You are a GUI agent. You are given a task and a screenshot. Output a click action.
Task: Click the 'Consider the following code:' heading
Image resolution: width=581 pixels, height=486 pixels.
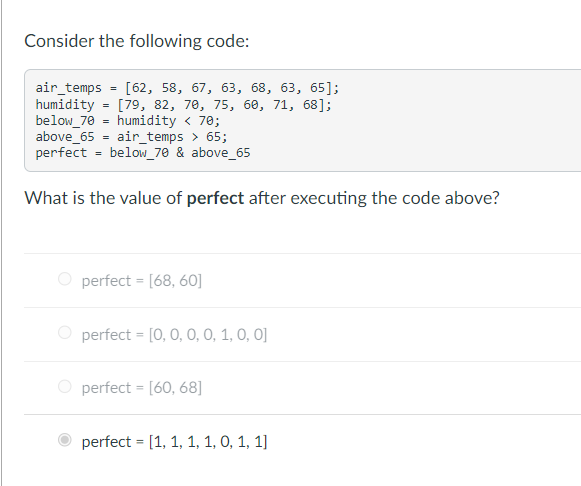(x=137, y=41)
